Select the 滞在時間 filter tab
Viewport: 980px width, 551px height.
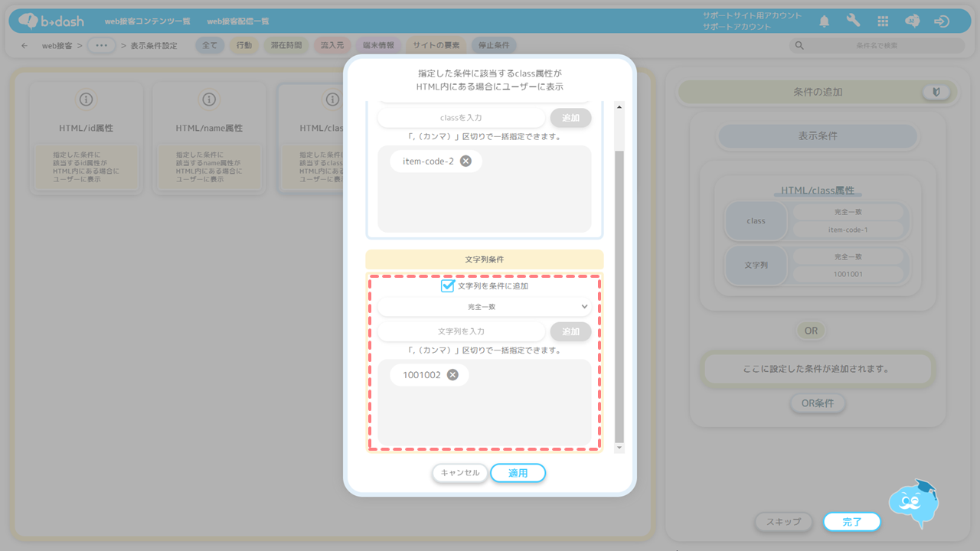286,46
